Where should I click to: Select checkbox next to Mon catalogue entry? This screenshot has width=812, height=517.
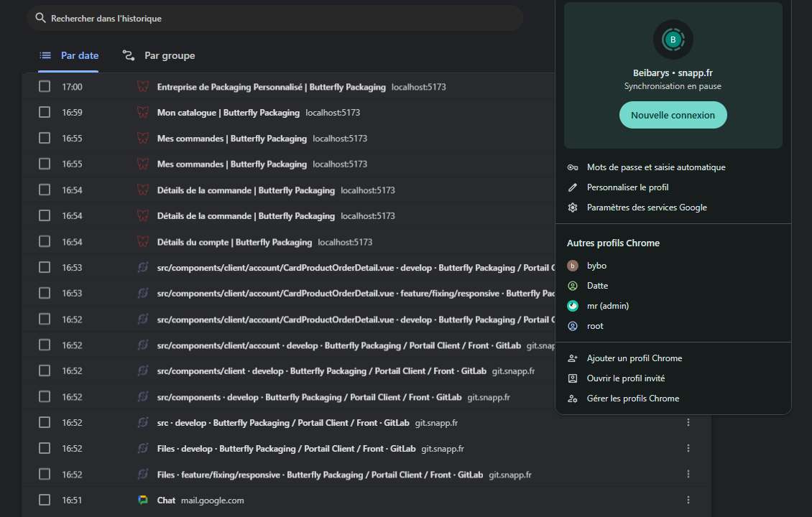tap(45, 113)
